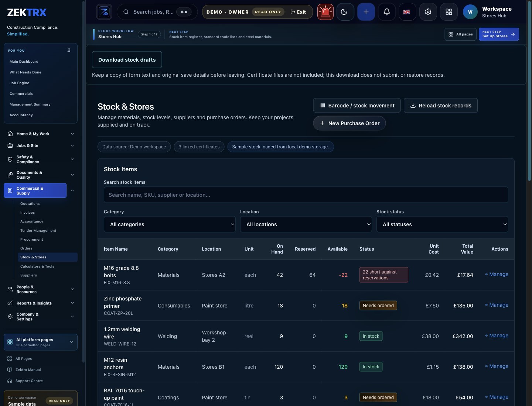Click the Workspace avatar W
The height and width of the screenshot is (406, 532).
(x=470, y=12)
